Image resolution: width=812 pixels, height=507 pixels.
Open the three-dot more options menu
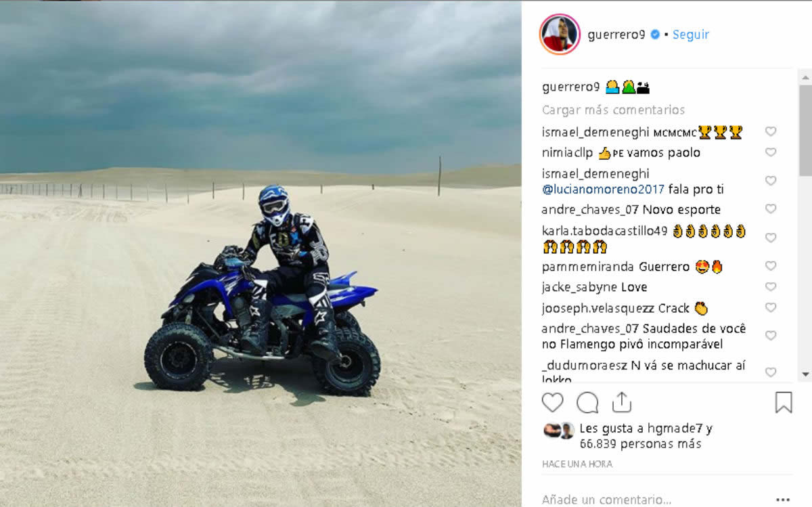(783, 500)
